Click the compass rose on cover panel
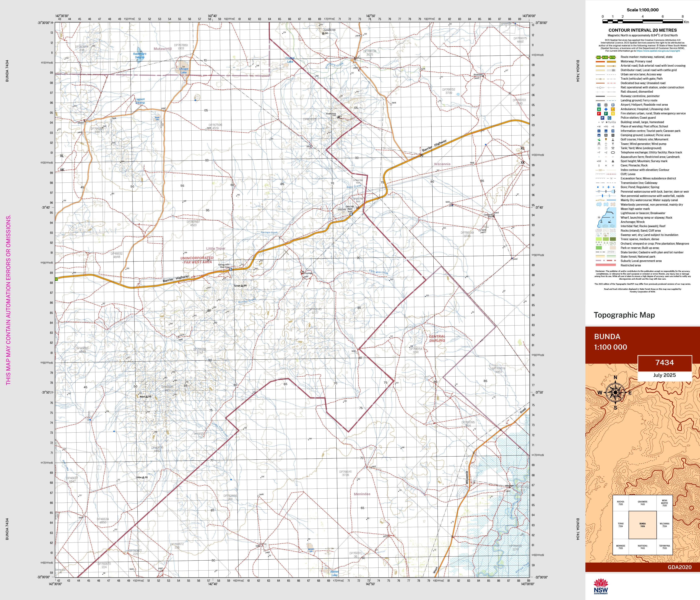The image size is (700, 600). click(615, 393)
